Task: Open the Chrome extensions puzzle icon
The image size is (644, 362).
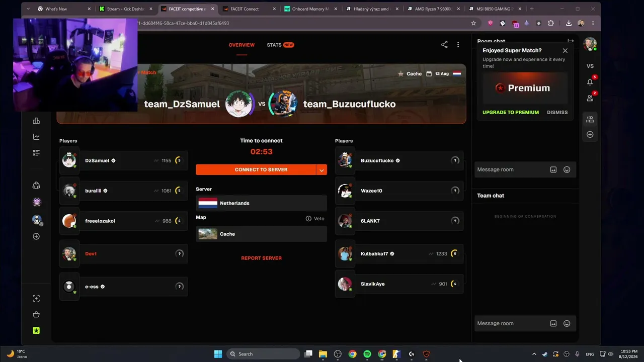Action: (551, 23)
